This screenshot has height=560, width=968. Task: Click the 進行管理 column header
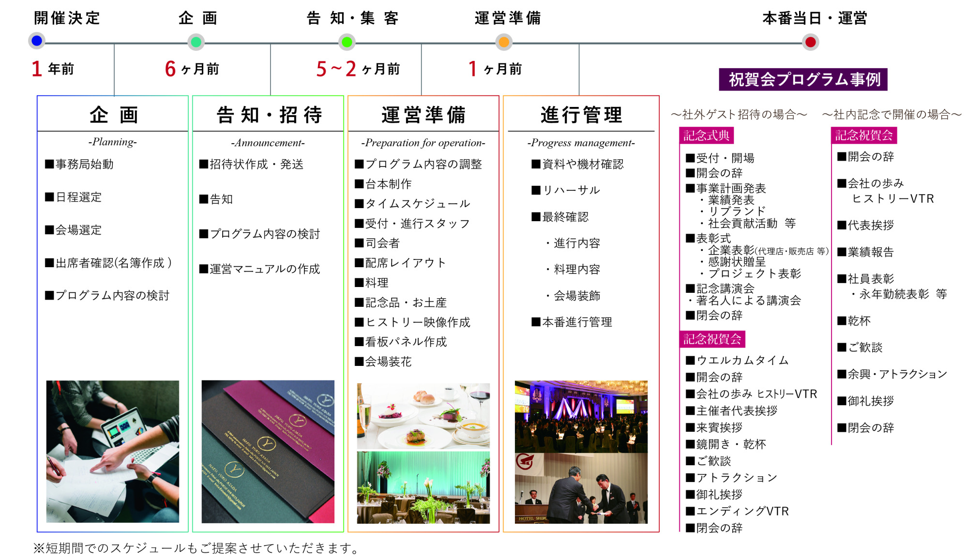click(581, 115)
